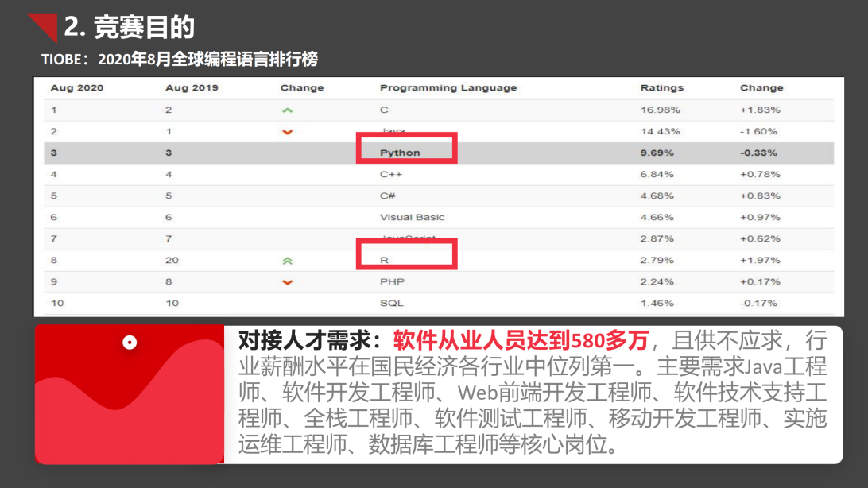Select the "Visual Basic" language cell
This screenshot has width=868, height=488.
pos(412,218)
